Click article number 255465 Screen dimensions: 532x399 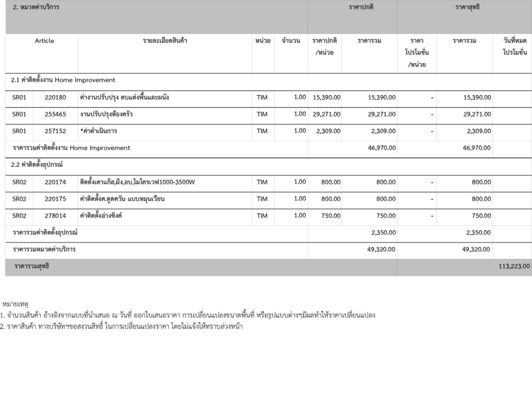[55, 114]
